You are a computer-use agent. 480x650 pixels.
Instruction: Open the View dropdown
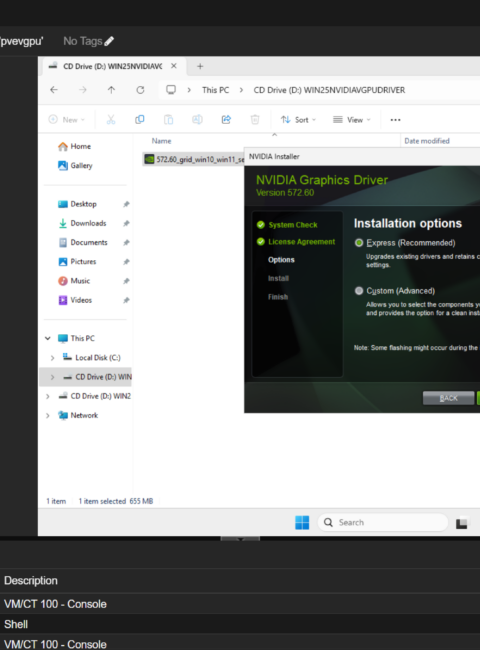click(352, 120)
